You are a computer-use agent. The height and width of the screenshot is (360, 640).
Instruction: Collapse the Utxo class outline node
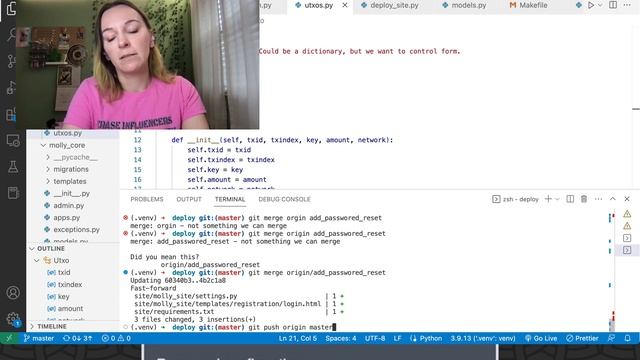point(73,260)
